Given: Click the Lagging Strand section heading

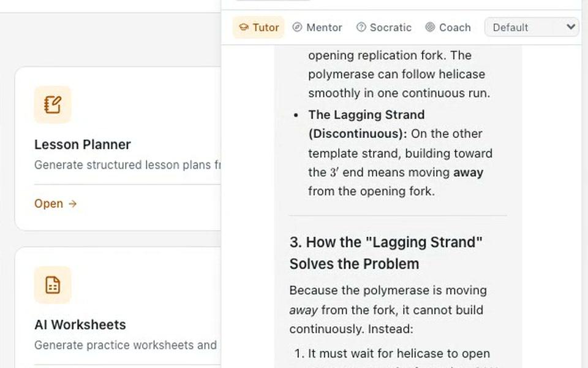Looking at the screenshot, I should (x=386, y=253).
